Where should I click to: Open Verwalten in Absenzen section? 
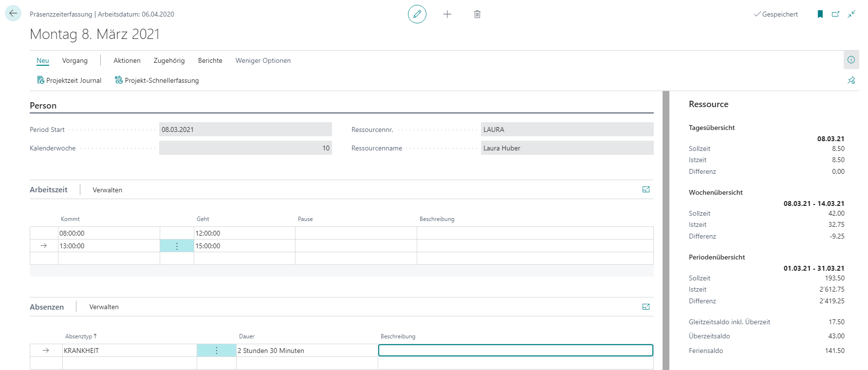(104, 307)
